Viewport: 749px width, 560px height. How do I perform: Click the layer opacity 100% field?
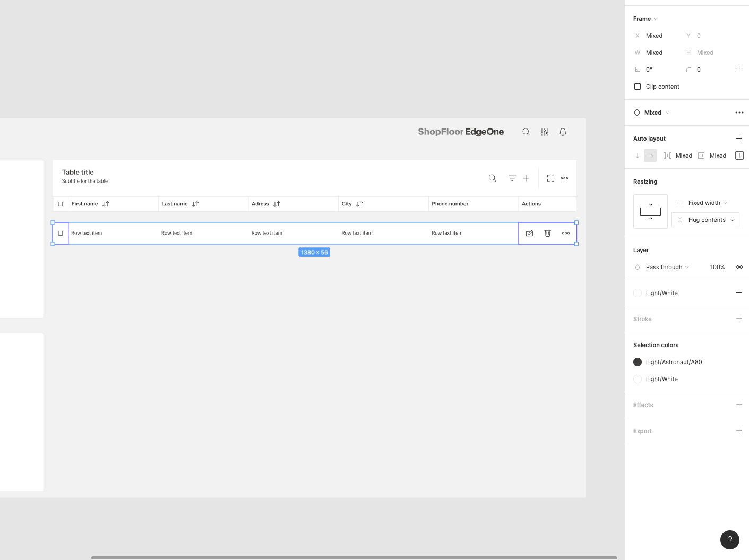pyautogui.click(x=717, y=267)
